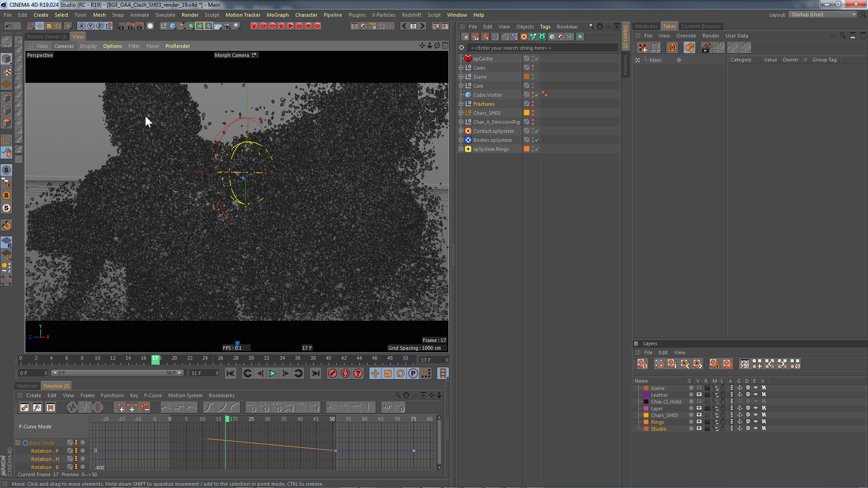The height and width of the screenshot is (488, 868).
Task: Toggle visibility eye of Studio layer
Action: pyautogui.click(x=699, y=429)
